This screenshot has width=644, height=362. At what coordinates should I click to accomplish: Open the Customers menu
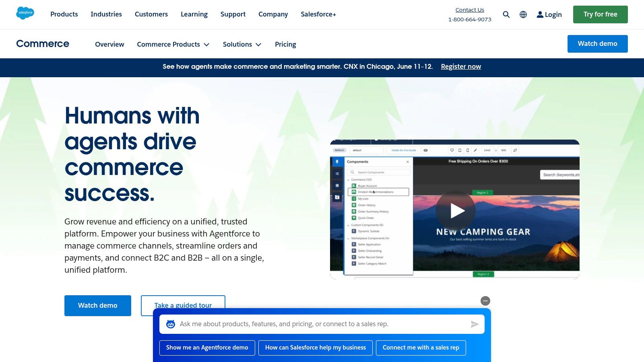click(151, 14)
